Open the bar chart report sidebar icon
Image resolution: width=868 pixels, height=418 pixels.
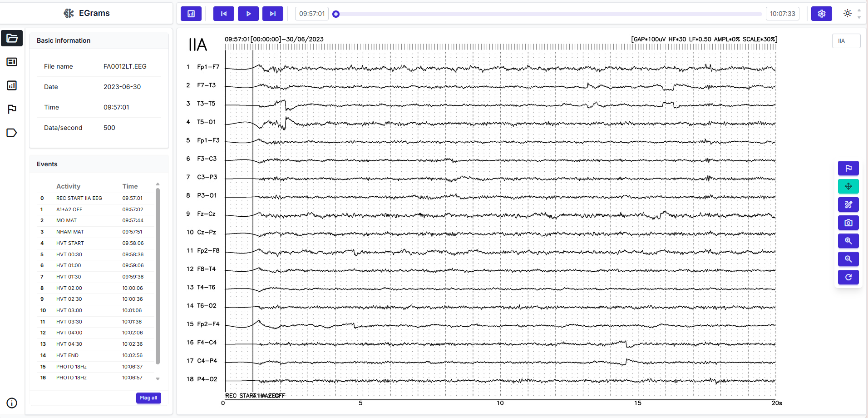pyautogui.click(x=12, y=85)
